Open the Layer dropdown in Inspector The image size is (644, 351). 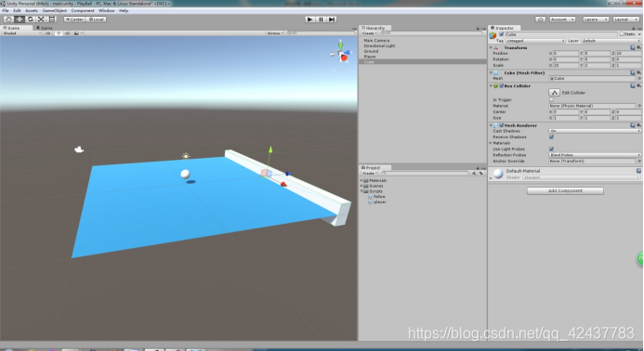[611, 41]
